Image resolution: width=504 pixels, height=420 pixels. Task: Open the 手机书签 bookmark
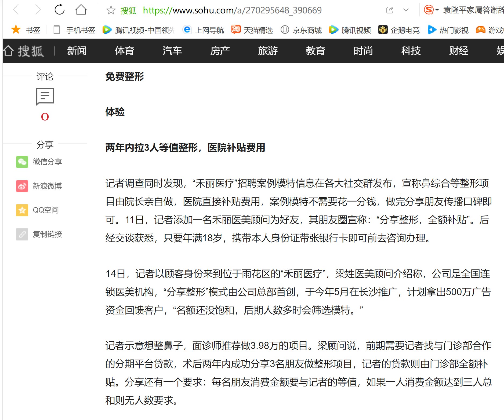[75, 30]
